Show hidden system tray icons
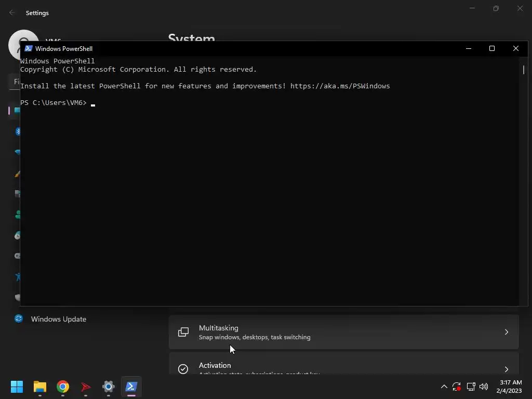Image resolution: width=532 pixels, height=399 pixels. point(444,387)
